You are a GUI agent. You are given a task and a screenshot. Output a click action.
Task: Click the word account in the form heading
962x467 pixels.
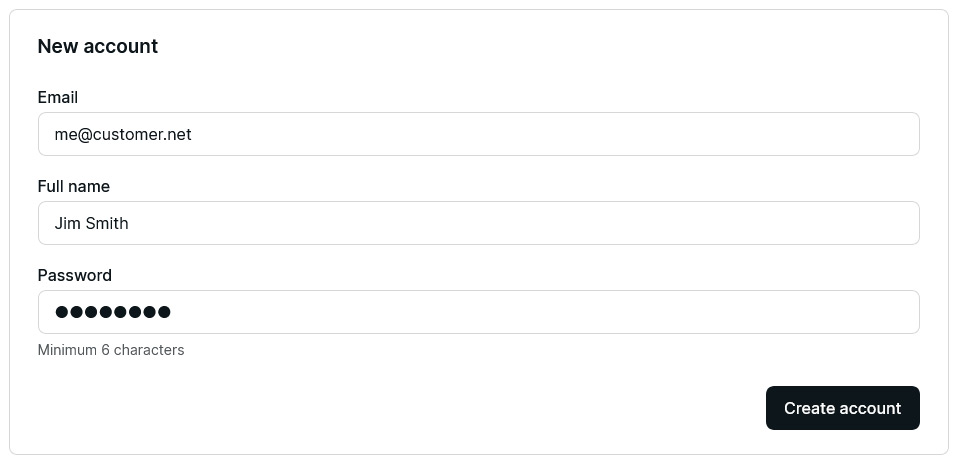tap(123, 46)
